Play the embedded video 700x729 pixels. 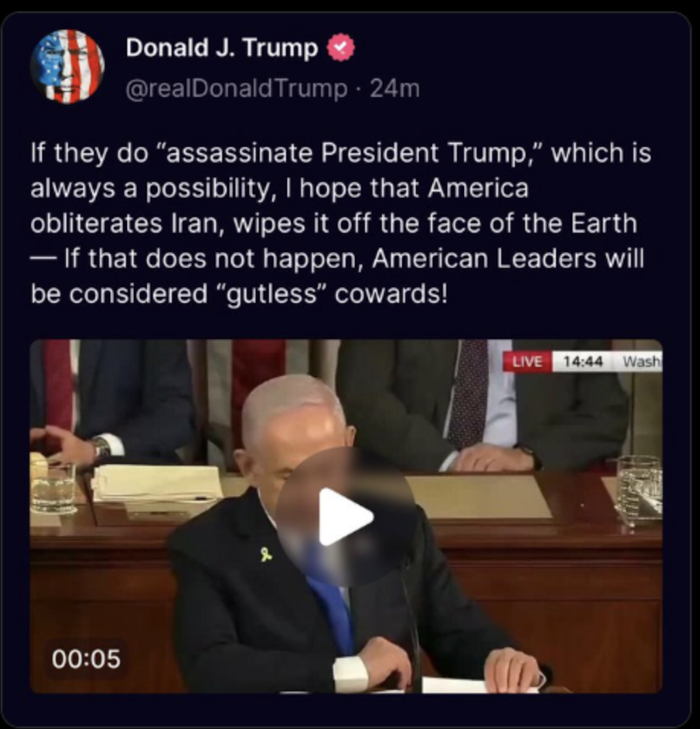coord(346,517)
